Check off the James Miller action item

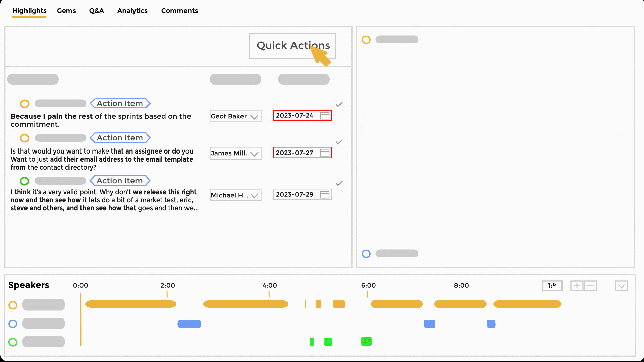point(339,142)
